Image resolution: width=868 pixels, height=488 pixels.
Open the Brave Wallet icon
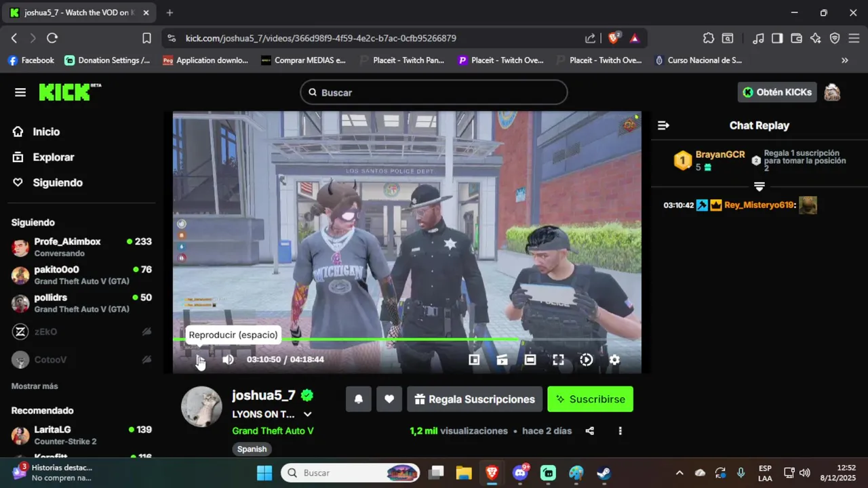point(797,39)
